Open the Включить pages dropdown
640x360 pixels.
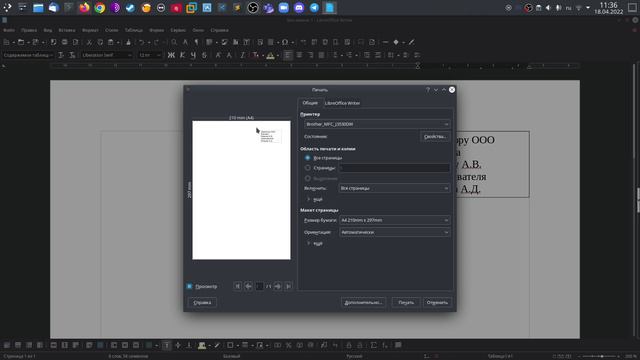[394, 188]
